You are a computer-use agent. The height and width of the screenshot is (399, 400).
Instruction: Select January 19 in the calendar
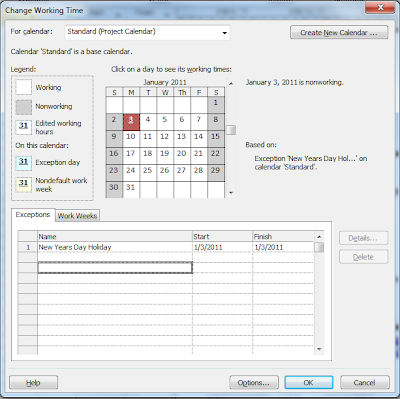coord(165,156)
